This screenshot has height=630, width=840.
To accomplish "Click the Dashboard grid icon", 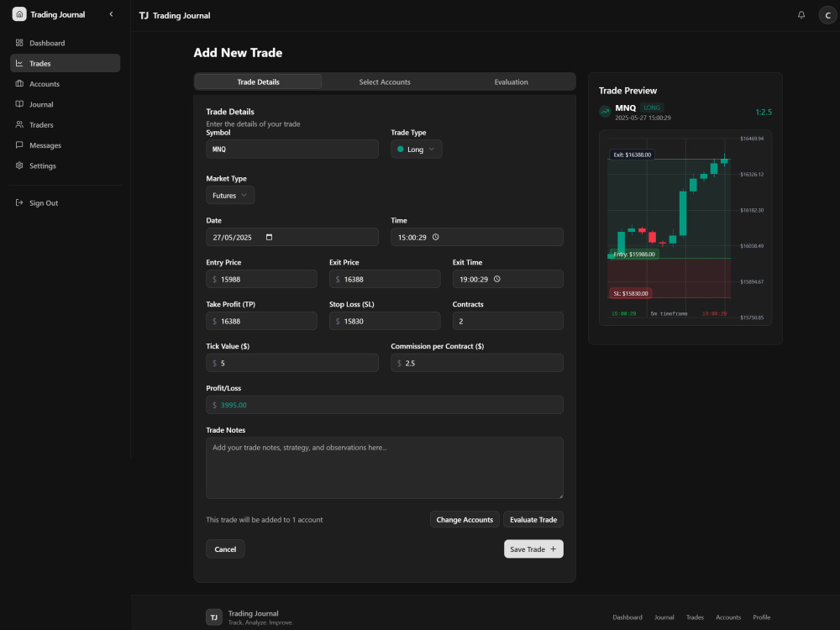I will pos(19,43).
